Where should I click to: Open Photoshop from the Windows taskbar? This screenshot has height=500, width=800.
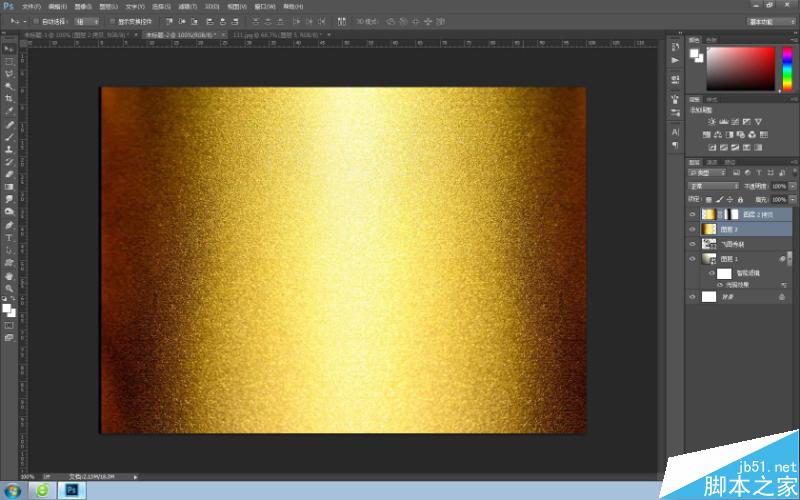pyautogui.click(x=72, y=491)
